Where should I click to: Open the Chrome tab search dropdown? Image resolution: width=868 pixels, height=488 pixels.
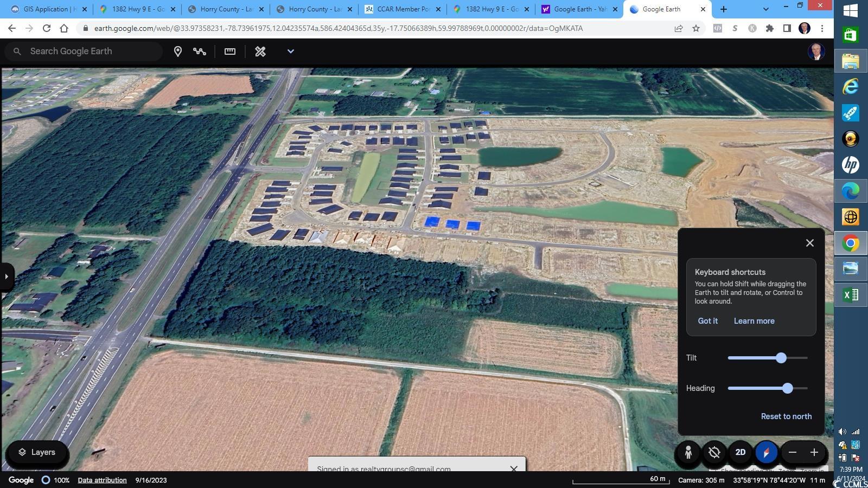point(765,9)
